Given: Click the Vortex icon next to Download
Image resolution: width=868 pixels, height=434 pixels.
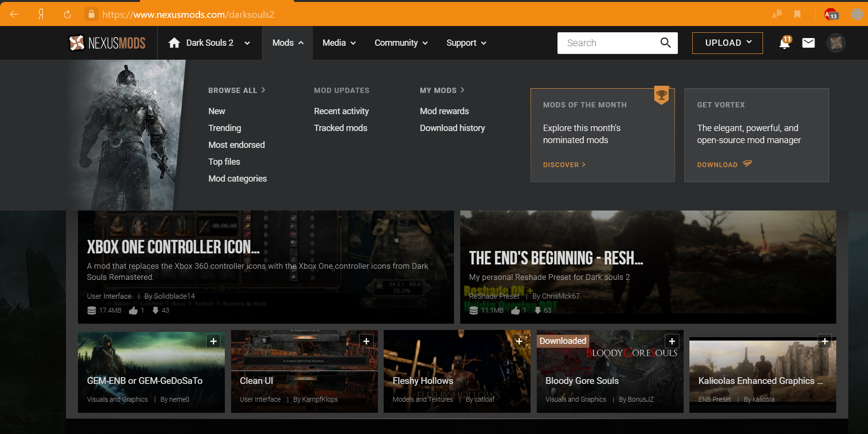Looking at the screenshot, I should 747,164.
